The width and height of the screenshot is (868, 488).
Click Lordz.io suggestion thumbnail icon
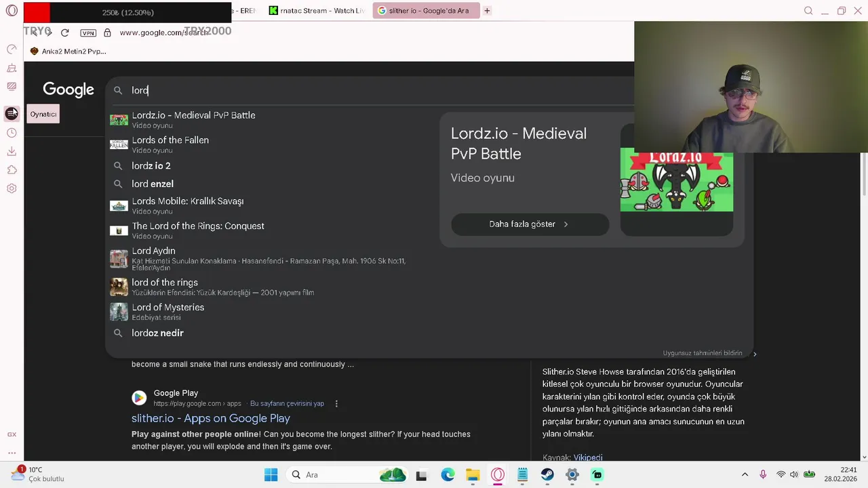(119, 120)
